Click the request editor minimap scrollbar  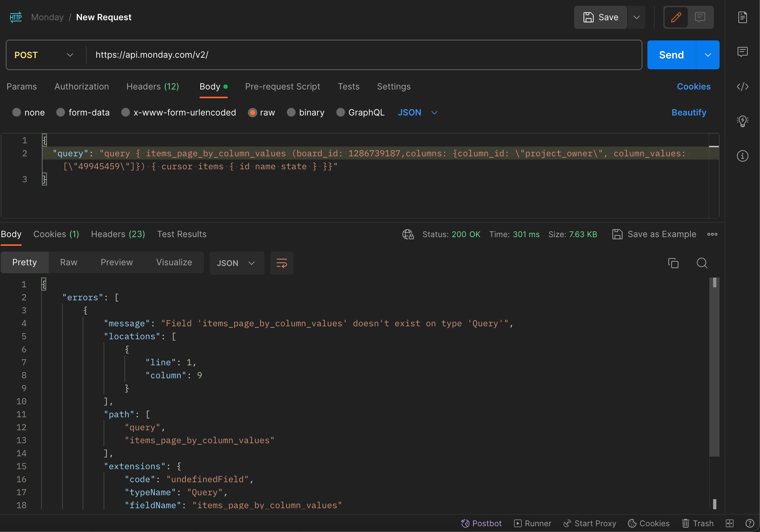point(714,176)
